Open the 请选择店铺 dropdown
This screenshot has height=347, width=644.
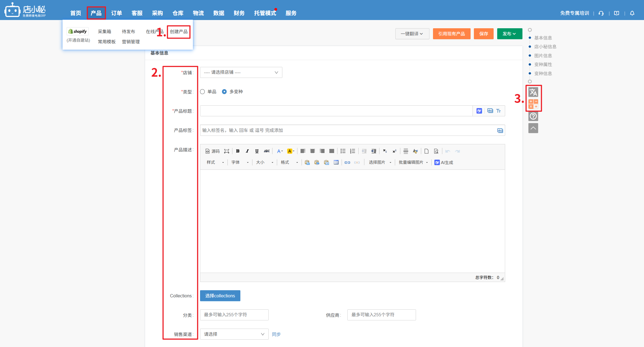241,72
